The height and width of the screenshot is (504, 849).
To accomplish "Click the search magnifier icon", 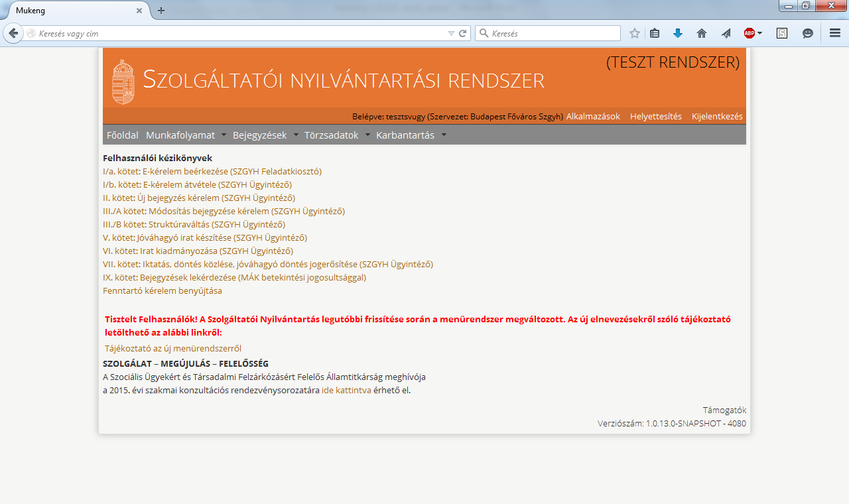I will click(x=484, y=33).
